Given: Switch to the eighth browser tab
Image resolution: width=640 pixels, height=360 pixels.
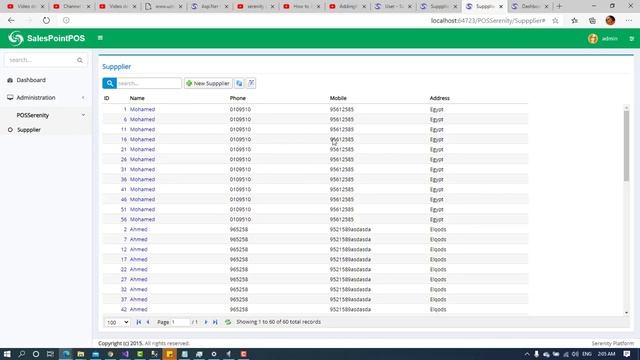Looking at the screenshot, I should click(347, 6).
